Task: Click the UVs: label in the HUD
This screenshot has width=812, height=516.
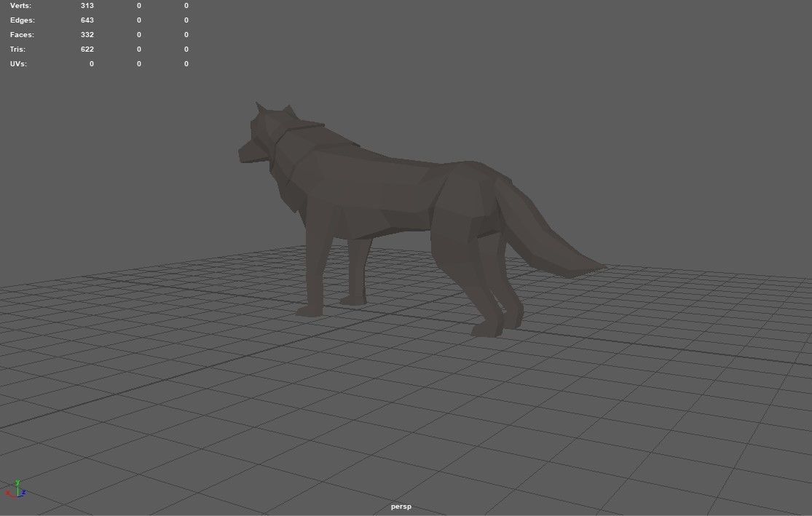Action: (18, 63)
